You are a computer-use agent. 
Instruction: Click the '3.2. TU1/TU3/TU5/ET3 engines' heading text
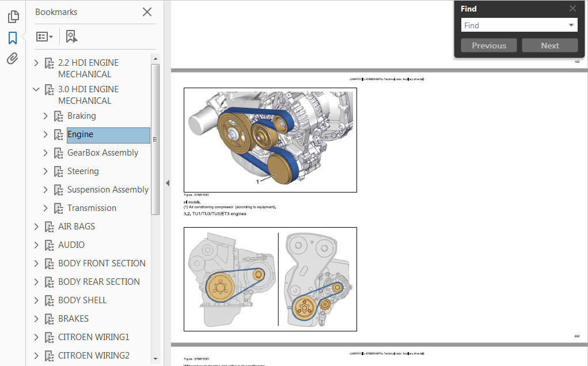pyautogui.click(x=215, y=214)
